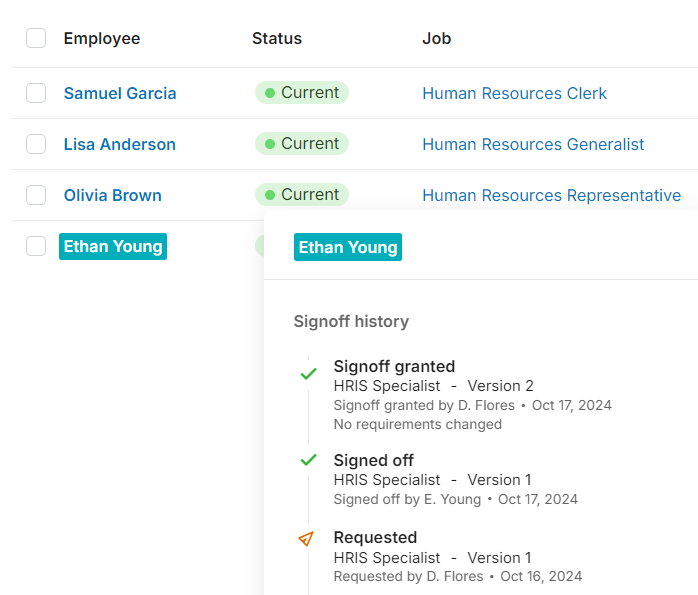
Task: View the Human Resources Generalist job
Action: pyautogui.click(x=533, y=144)
